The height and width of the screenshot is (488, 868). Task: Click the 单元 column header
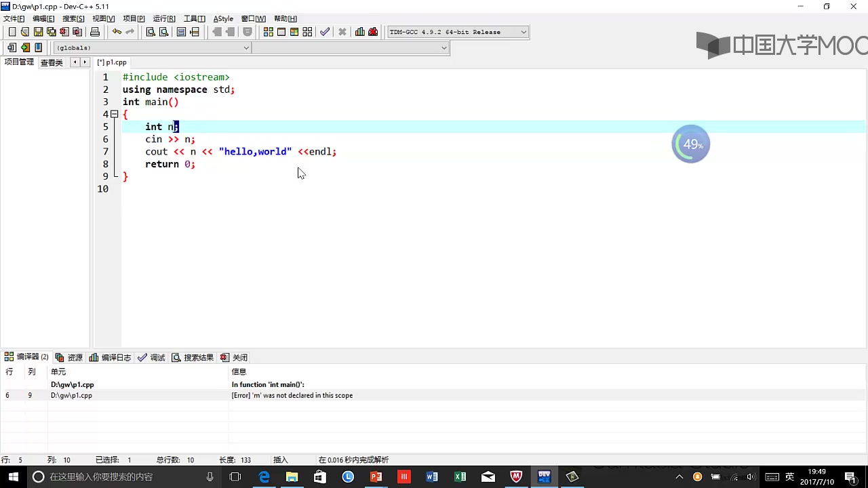58,371
